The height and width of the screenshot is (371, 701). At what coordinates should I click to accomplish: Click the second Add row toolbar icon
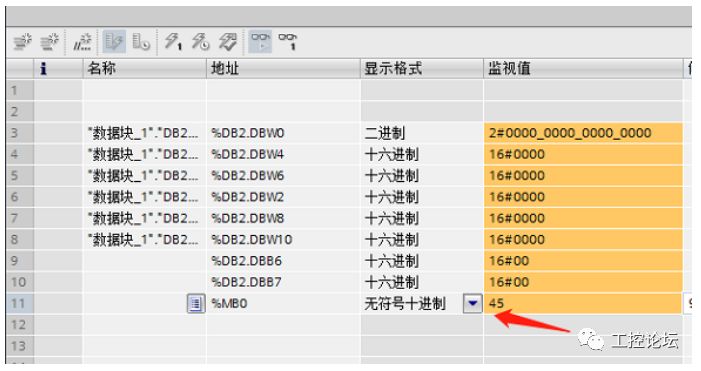click(x=50, y=42)
